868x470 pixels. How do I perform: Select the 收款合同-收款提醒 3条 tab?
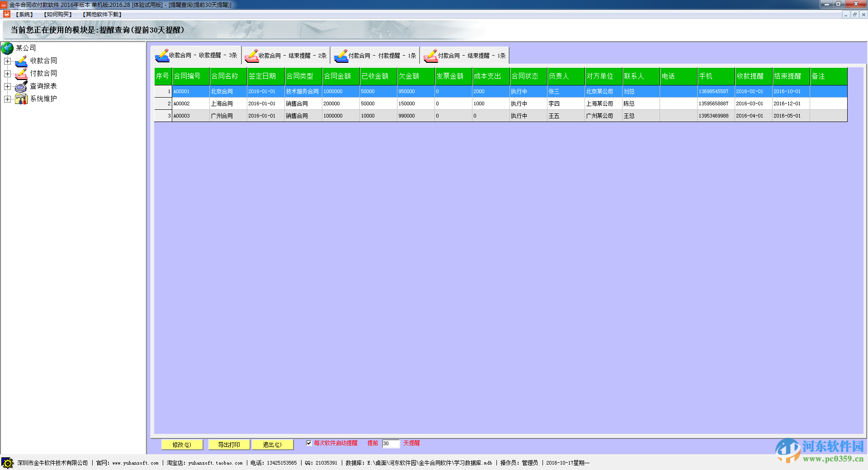coord(196,55)
